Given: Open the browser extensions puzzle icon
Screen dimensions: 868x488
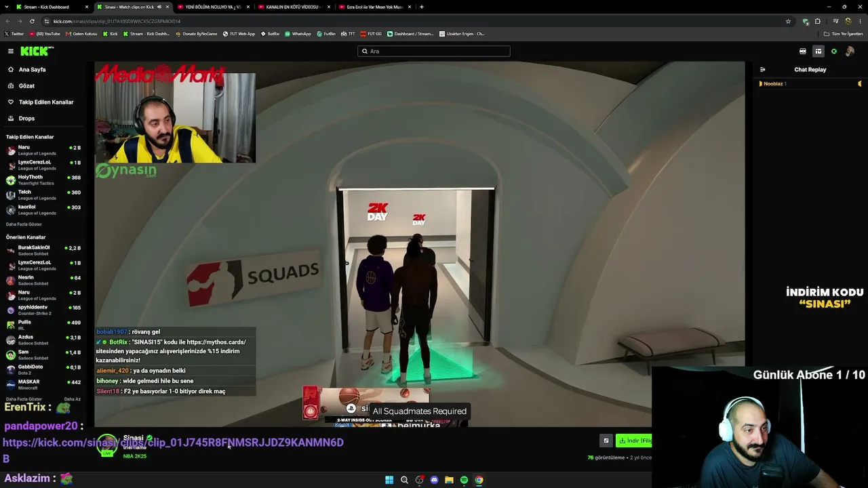Looking at the screenshot, I should [818, 21].
